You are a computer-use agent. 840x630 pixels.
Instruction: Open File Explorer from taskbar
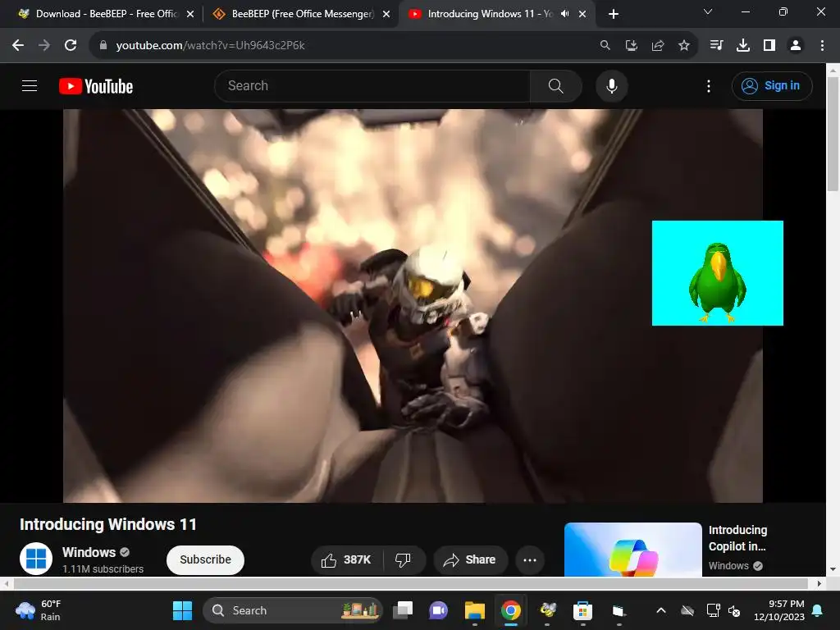pyautogui.click(x=475, y=610)
